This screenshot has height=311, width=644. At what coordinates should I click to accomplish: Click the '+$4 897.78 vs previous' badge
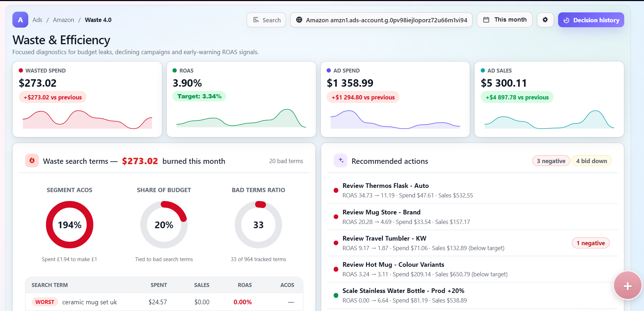point(517,97)
